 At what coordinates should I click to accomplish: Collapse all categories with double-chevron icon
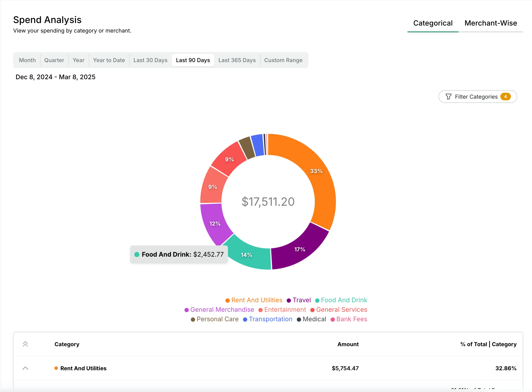(x=25, y=344)
